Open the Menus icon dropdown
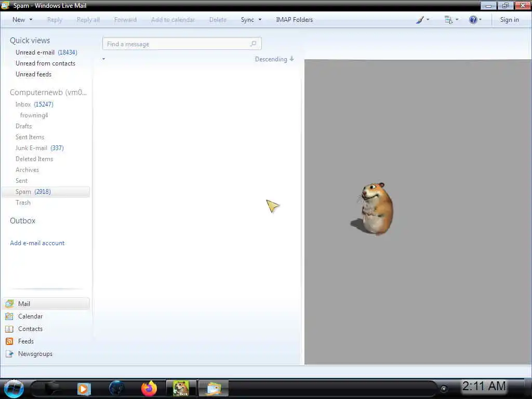 [451, 20]
